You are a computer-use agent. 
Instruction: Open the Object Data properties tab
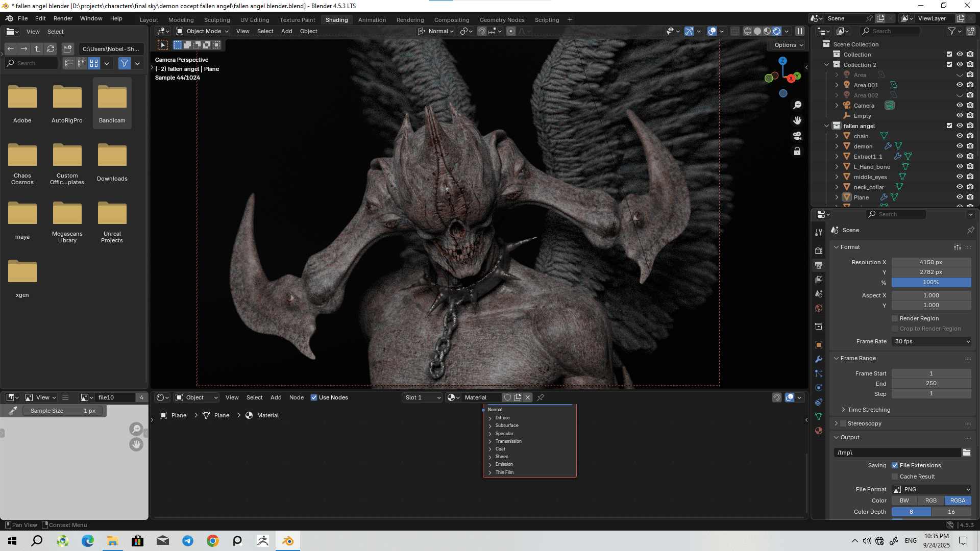[x=819, y=416]
